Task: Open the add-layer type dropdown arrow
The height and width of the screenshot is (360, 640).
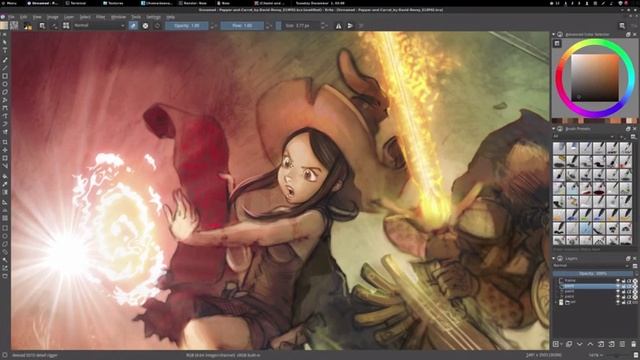Action: click(561, 344)
